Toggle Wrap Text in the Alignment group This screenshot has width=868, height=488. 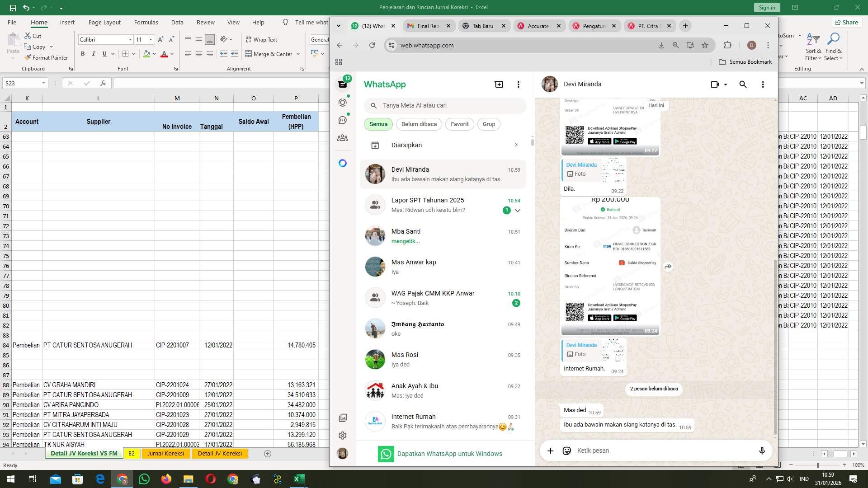pyautogui.click(x=261, y=39)
